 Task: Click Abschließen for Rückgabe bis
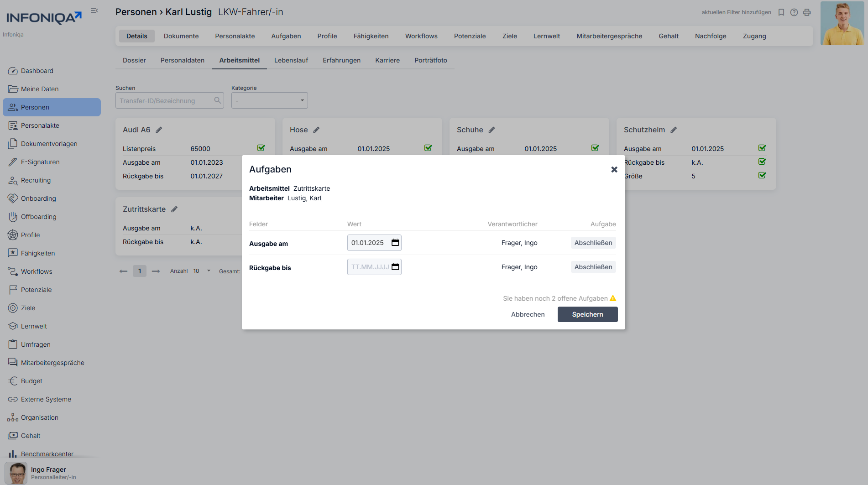point(593,267)
